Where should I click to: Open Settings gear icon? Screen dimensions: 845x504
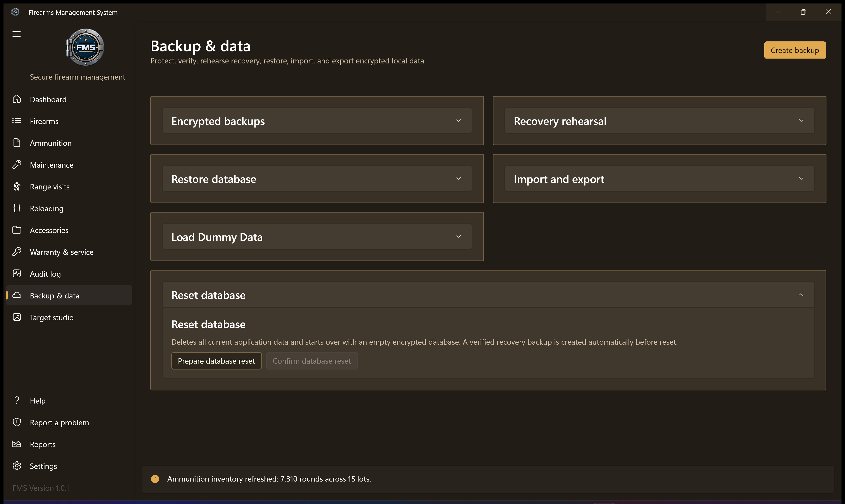(x=17, y=466)
